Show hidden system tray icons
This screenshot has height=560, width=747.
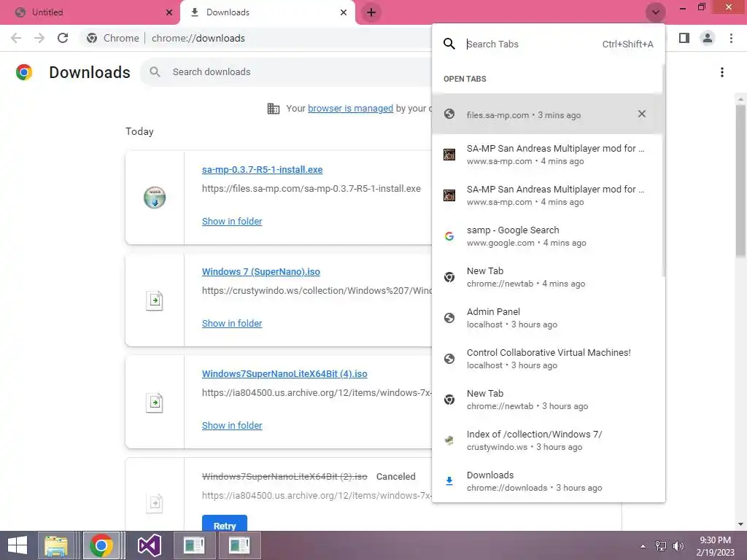pos(643,546)
